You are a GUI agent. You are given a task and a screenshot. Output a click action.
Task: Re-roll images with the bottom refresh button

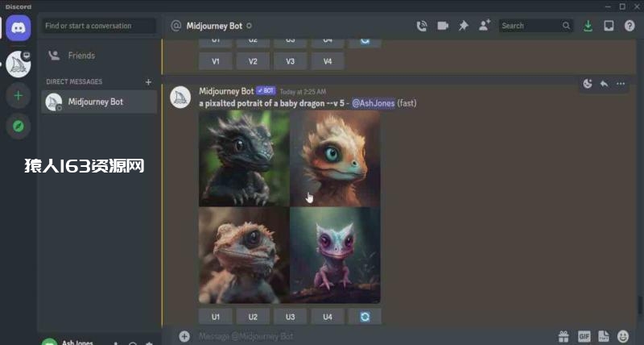click(365, 317)
